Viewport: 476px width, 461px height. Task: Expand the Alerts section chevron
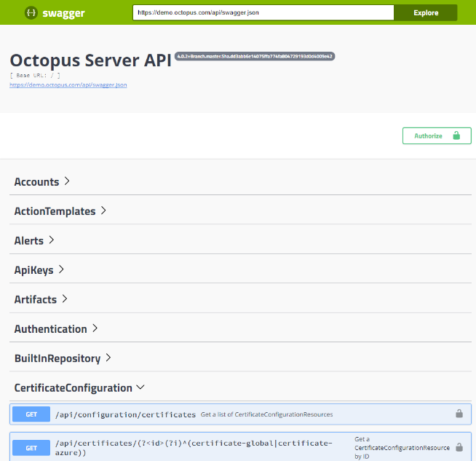pyautogui.click(x=51, y=240)
